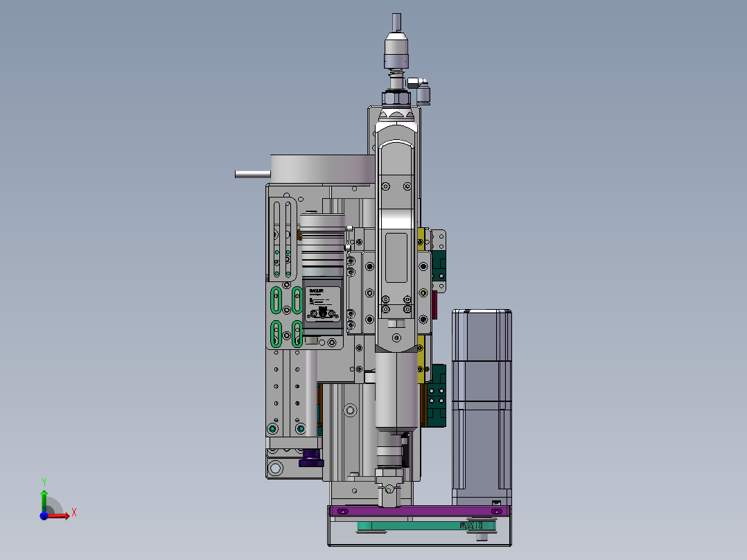The image size is (747, 560).
Task: Select the upper-left green slotted hole
Action: [x=276, y=300]
